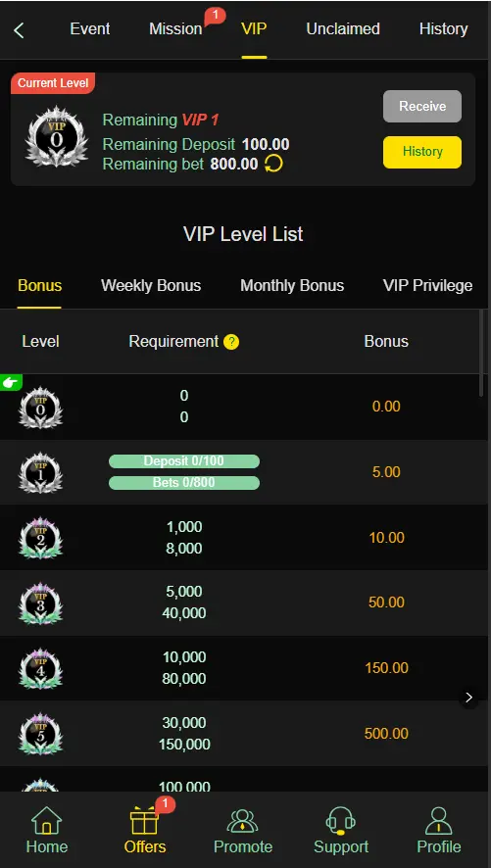
Task: Switch to the Mission tab
Action: coord(175,28)
